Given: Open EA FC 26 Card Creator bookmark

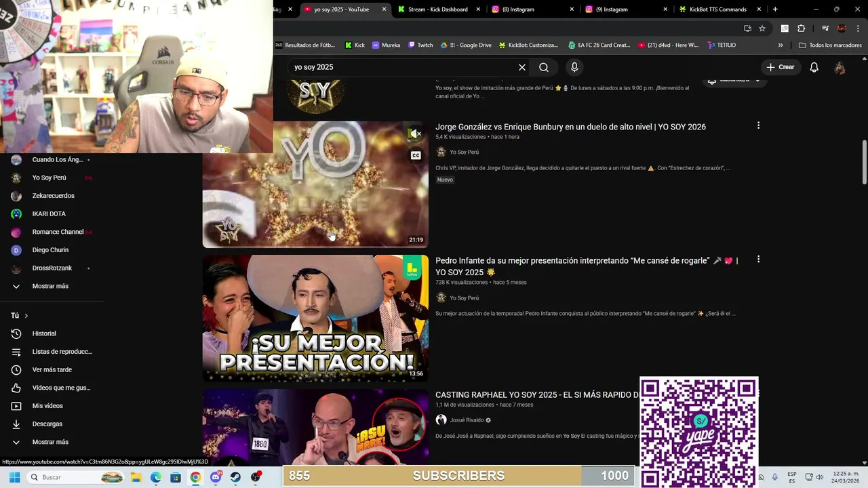Looking at the screenshot, I should pos(599,45).
